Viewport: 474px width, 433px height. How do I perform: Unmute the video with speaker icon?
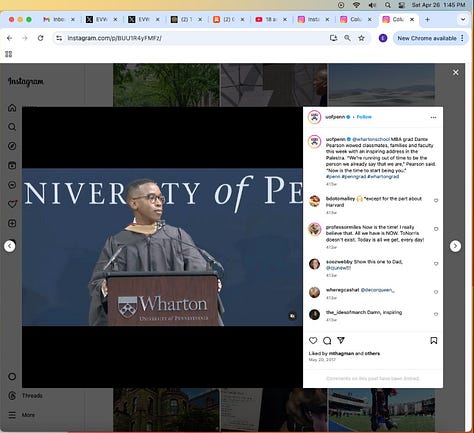[292, 316]
